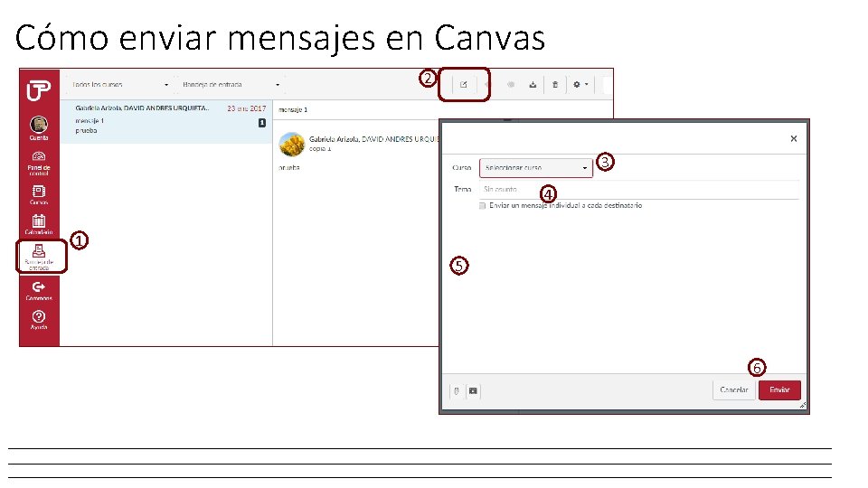868x488 pixels.
Task: Open Bandeja de entrada in the sidebar
Action: tap(39, 258)
